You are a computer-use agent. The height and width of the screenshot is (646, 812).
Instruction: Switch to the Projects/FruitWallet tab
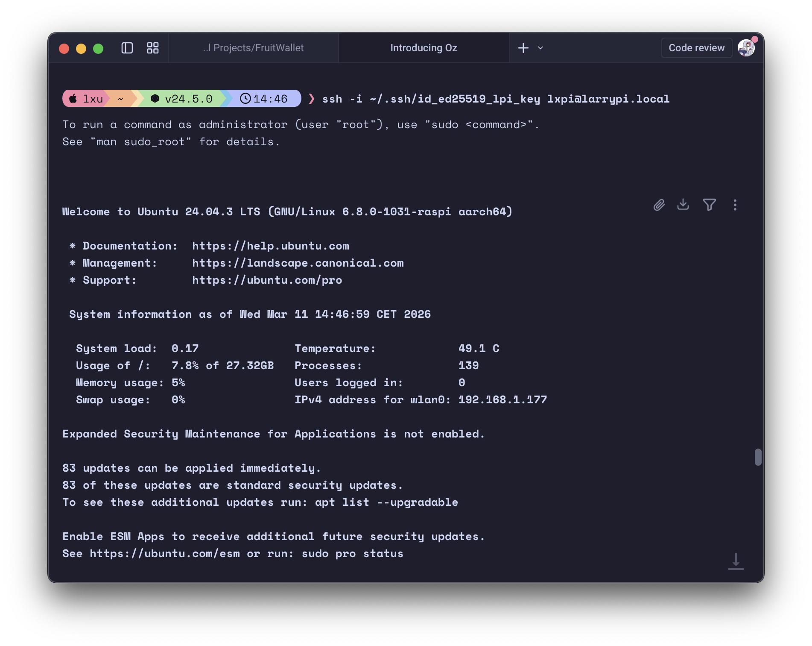[x=254, y=48]
